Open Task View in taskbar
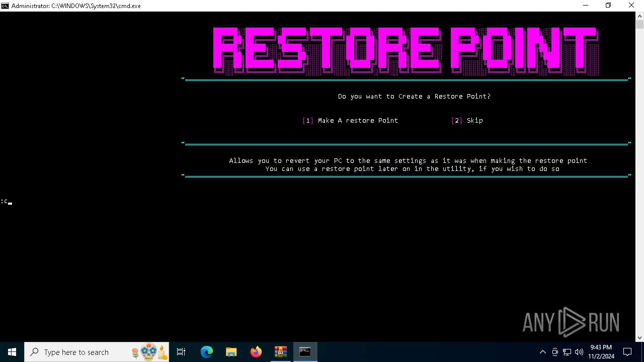 click(181, 352)
